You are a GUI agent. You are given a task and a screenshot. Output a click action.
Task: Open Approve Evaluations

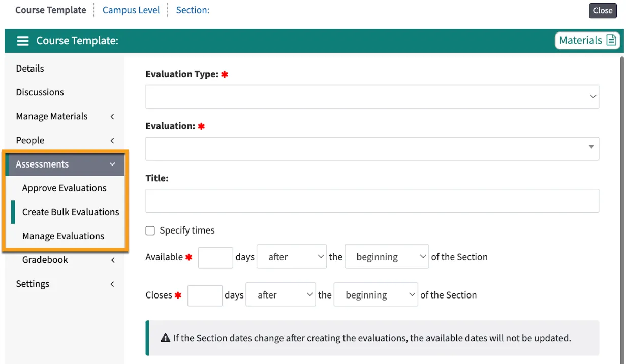pos(65,188)
